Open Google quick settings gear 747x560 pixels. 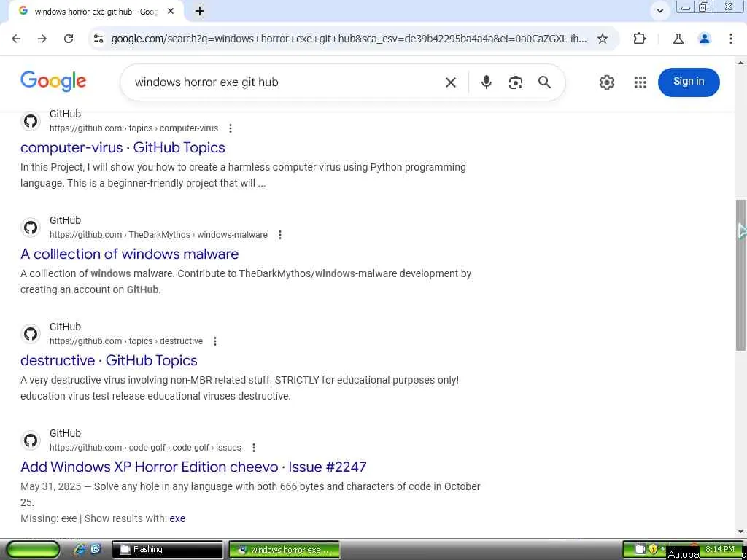coord(606,82)
